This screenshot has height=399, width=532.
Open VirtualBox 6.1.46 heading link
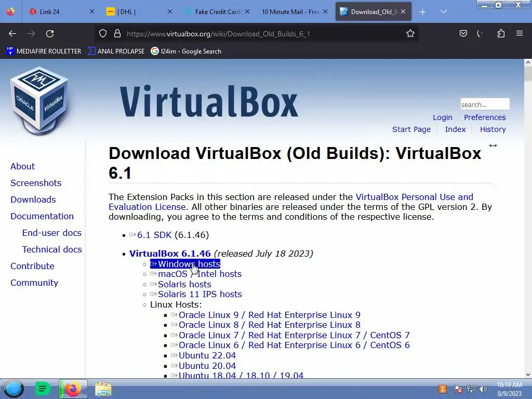(170, 254)
